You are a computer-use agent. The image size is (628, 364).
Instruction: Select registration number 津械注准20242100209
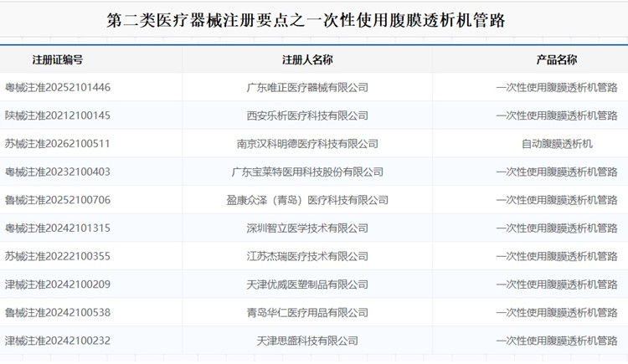coord(58,285)
